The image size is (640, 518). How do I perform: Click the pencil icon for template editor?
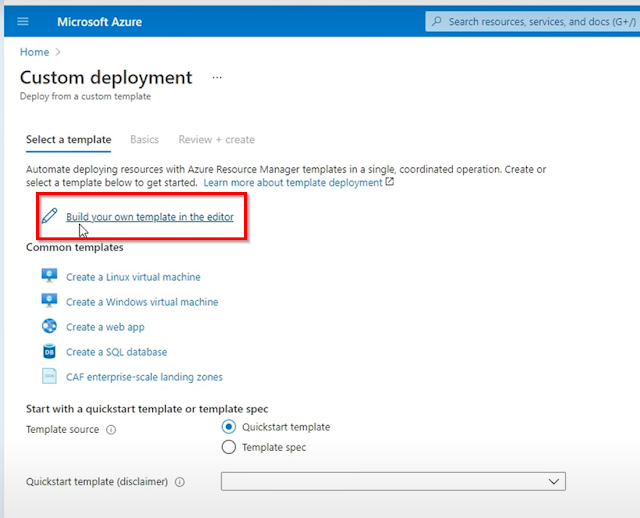49,216
